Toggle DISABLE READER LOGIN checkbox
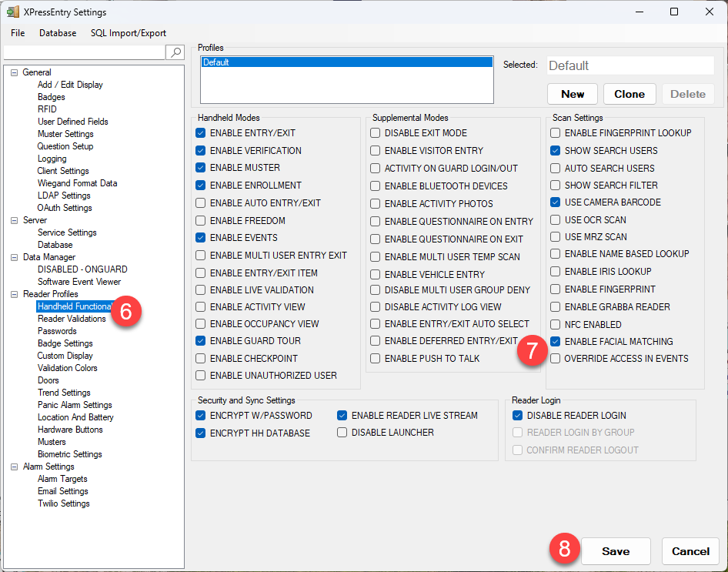Screen dimensions: 728x572 coord(518,416)
